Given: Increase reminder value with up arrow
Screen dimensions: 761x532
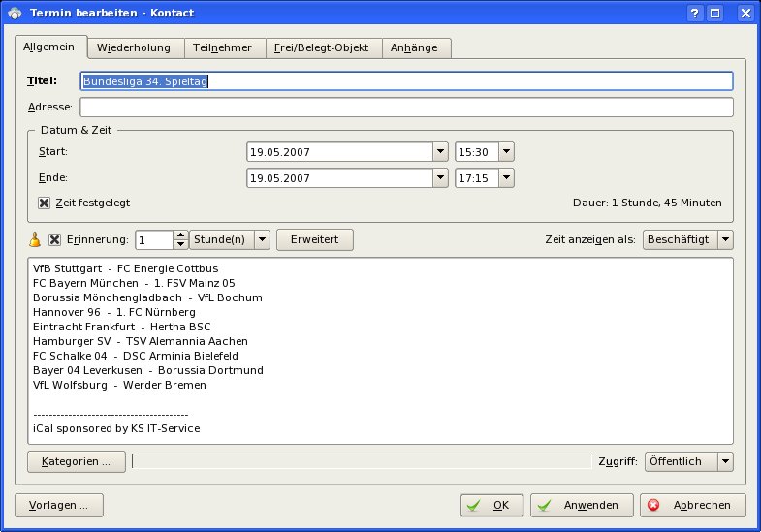Looking at the screenshot, I should pos(180,235).
